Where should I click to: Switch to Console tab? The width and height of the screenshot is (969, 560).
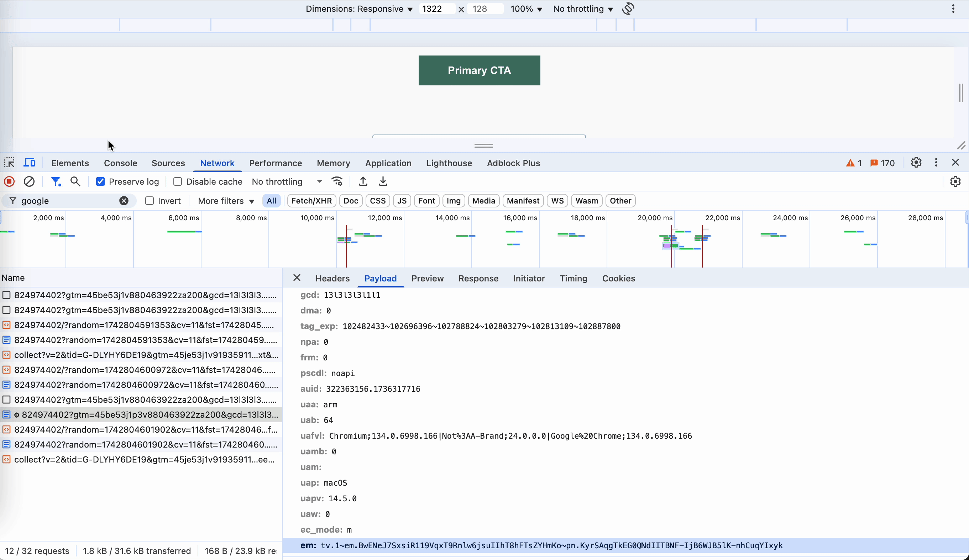click(120, 163)
